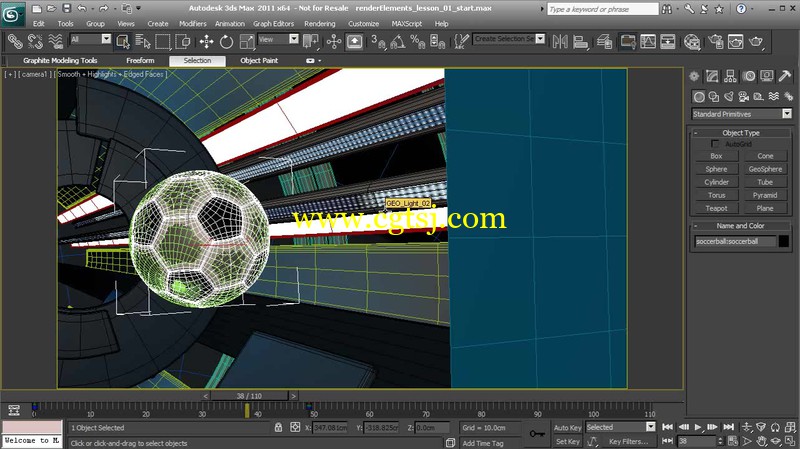Image resolution: width=800 pixels, height=449 pixels.
Task: Activate the Select and Scale tool
Action: click(x=246, y=41)
